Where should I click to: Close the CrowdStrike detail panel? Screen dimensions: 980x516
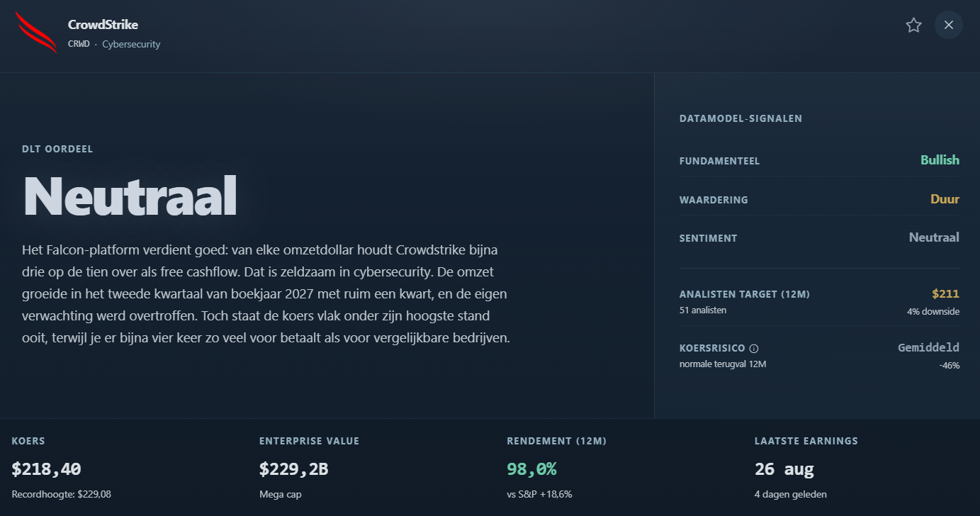point(949,26)
